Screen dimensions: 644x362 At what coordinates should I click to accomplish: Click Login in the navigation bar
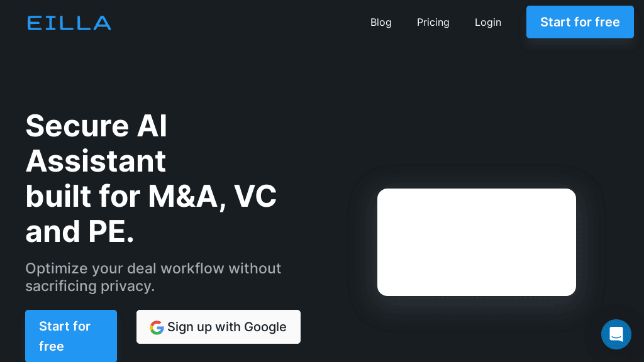click(488, 23)
